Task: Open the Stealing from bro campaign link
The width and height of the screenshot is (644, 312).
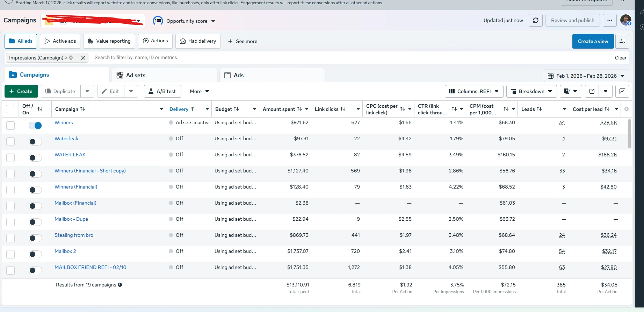Action: 74,235
